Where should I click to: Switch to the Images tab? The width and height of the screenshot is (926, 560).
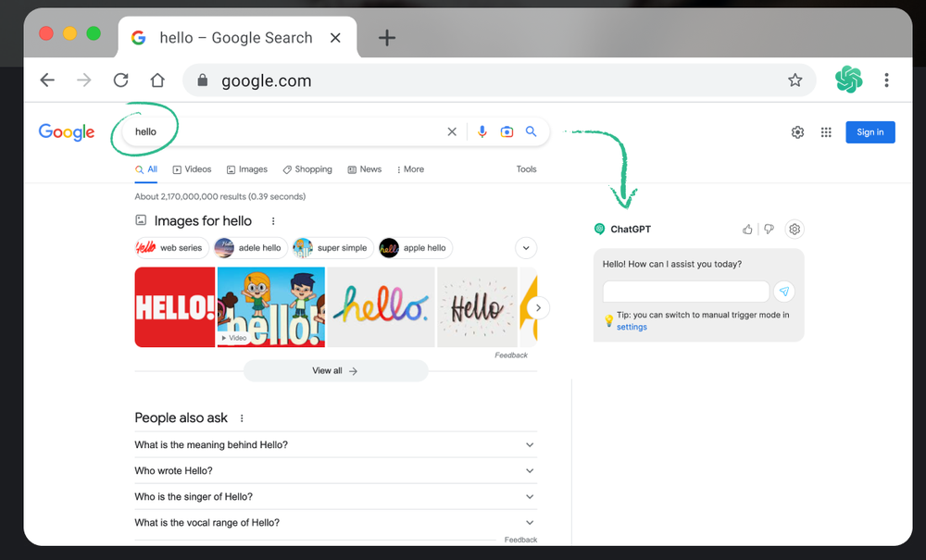[x=247, y=169]
